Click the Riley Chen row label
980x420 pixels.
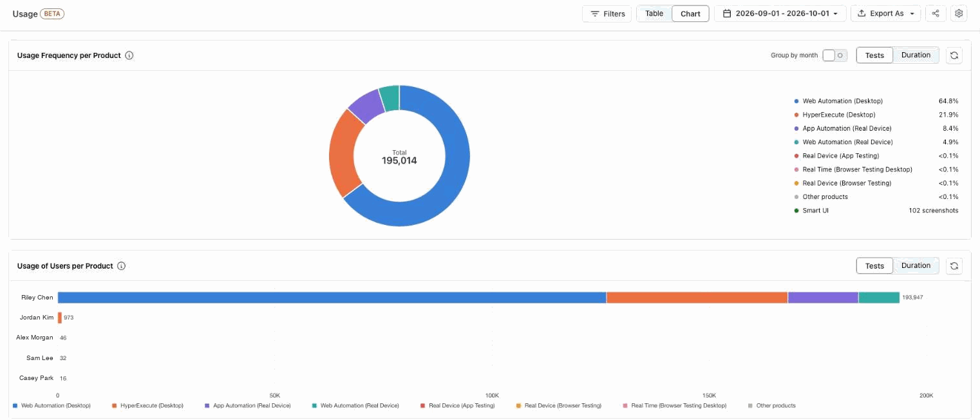[x=37, y=298]
